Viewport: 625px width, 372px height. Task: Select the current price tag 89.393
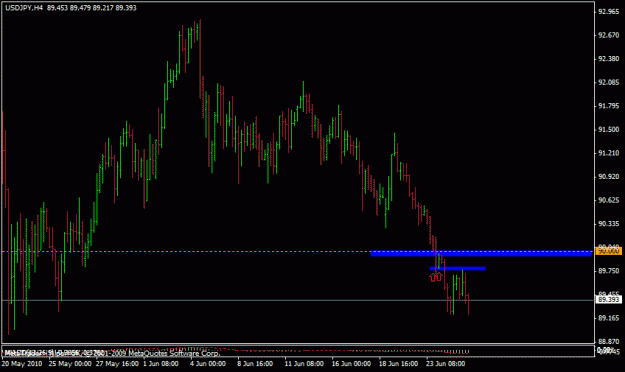coord(608,299)
